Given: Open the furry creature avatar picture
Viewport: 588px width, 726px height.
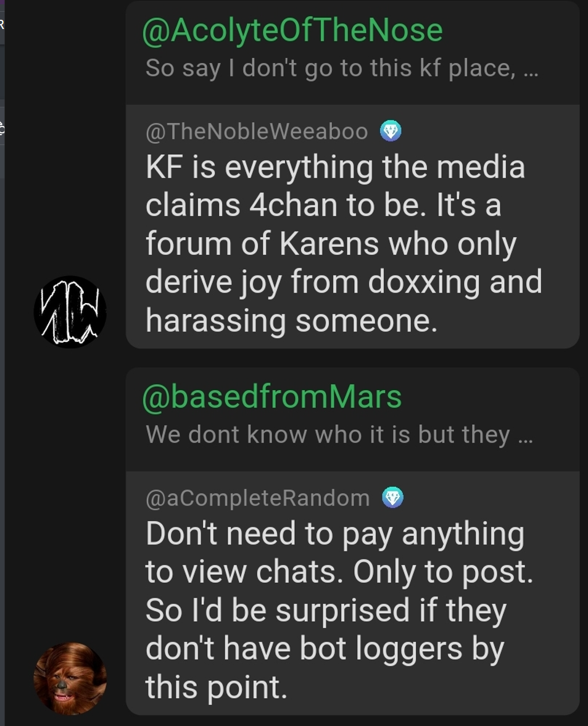Looking at the screenshot, I should (x=70, y=678).
